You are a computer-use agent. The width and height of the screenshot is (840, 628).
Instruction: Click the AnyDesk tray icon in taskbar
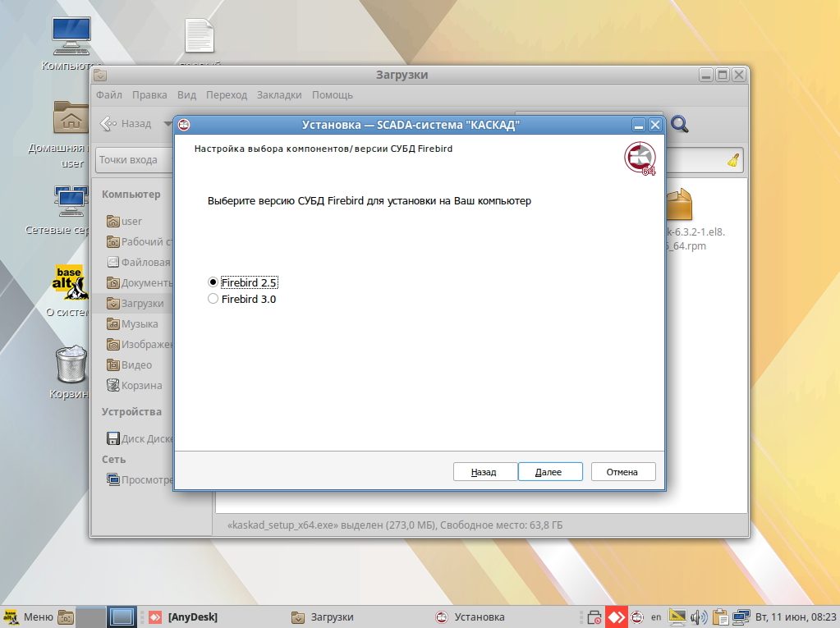(616, 617)
